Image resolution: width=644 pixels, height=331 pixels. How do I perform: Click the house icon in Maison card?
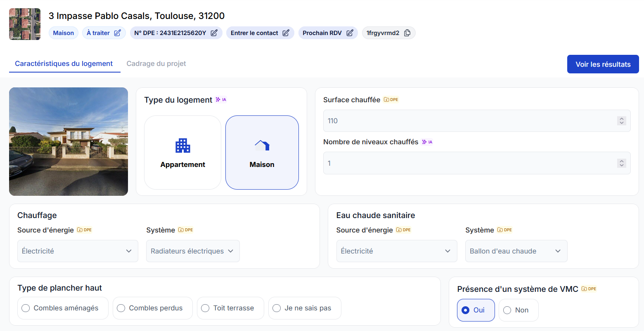coord(262,145)
